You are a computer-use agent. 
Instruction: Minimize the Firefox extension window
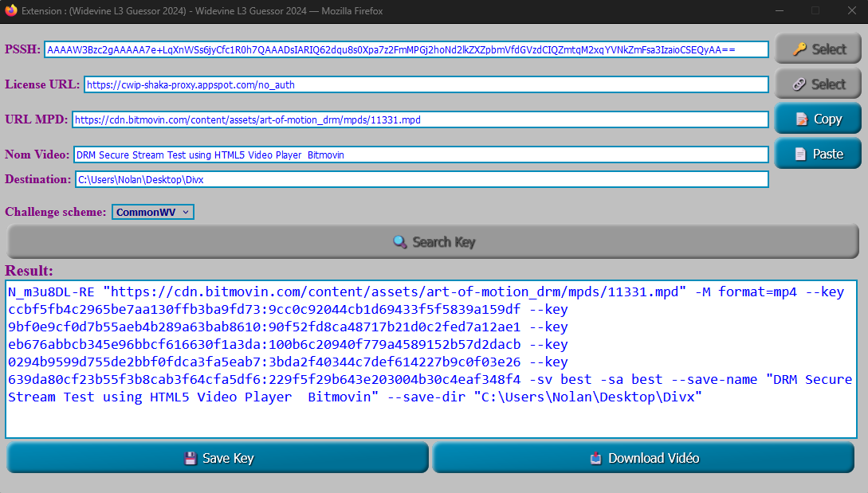click(x=780, y=10)
